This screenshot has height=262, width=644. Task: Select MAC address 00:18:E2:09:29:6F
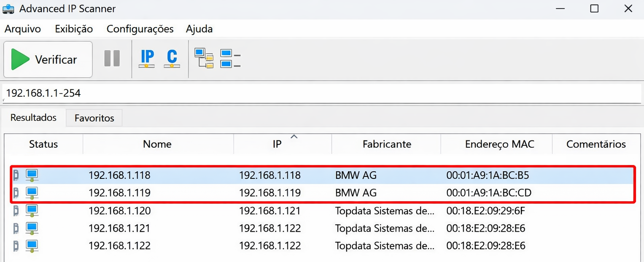[x=486, y=211]
